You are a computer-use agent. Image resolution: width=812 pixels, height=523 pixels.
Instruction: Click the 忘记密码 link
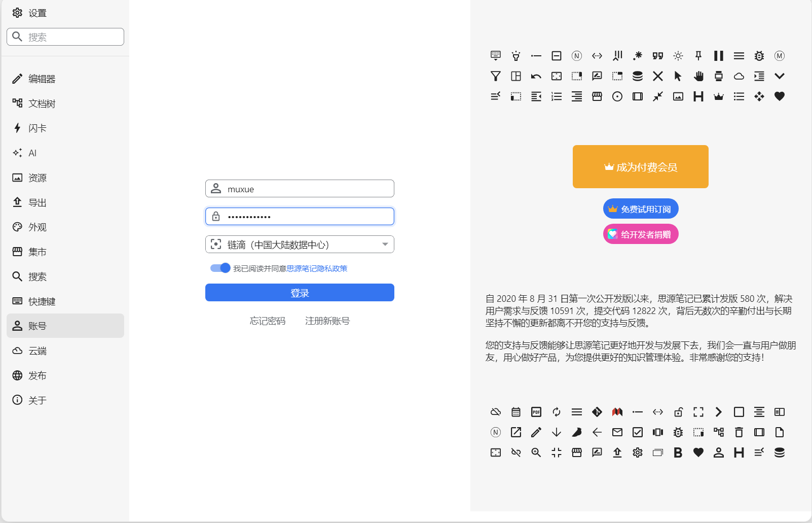coord(268,321)
